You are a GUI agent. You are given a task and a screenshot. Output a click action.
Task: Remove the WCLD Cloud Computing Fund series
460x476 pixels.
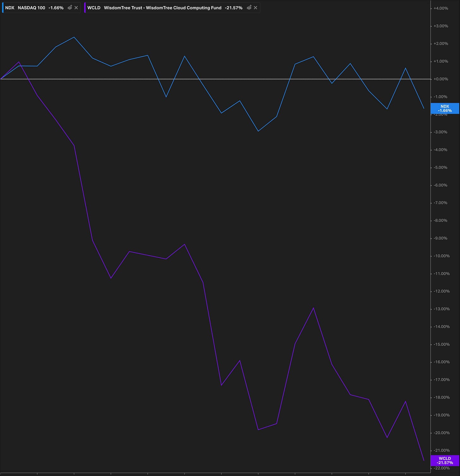tap(255, 8)
